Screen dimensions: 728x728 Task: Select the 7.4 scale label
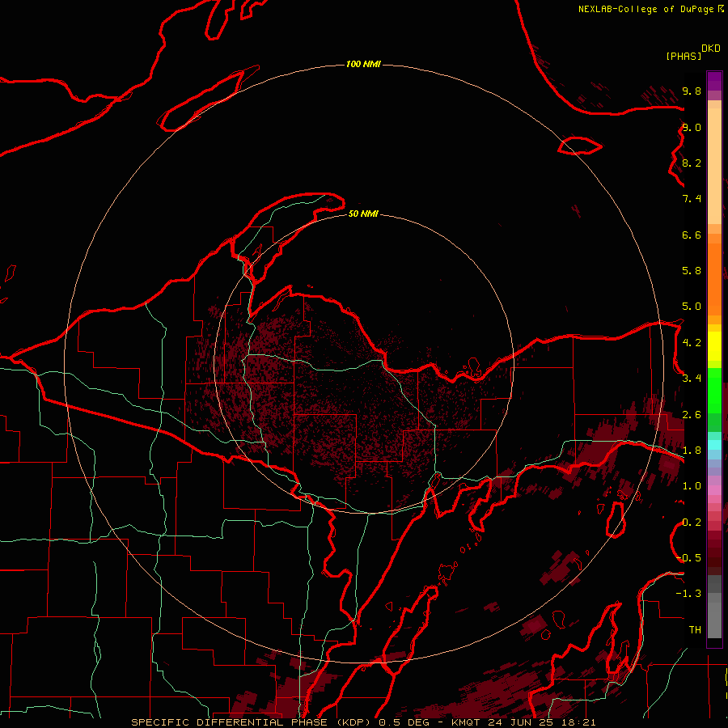tap(692, 199)
